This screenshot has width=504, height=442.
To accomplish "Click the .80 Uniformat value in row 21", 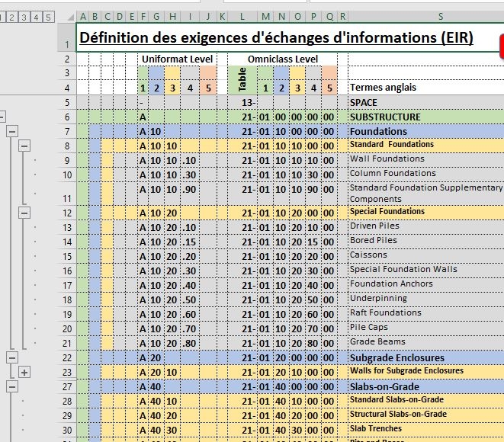I will coord(190,343).
